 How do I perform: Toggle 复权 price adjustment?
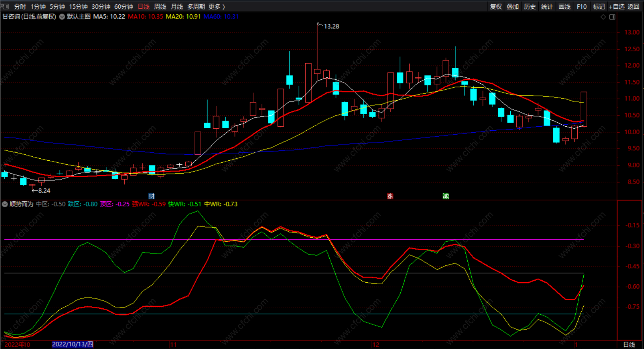pyautogui.click(x=496, y=7)
